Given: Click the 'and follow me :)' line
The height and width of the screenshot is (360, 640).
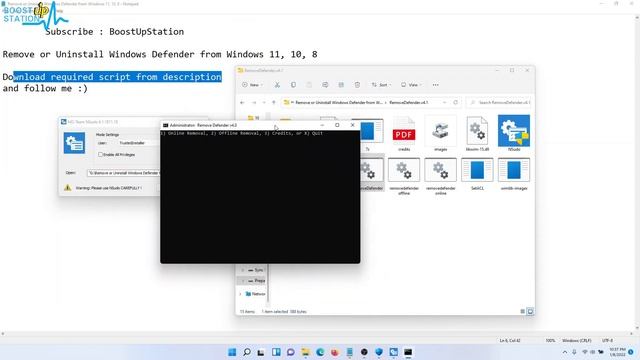Looking at the screenshot, I should point(45,88).
